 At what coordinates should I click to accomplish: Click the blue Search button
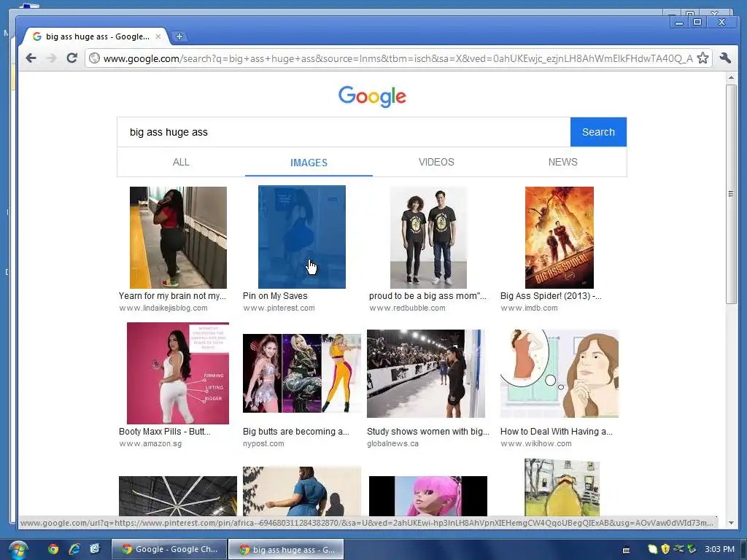tap(598, 132)
